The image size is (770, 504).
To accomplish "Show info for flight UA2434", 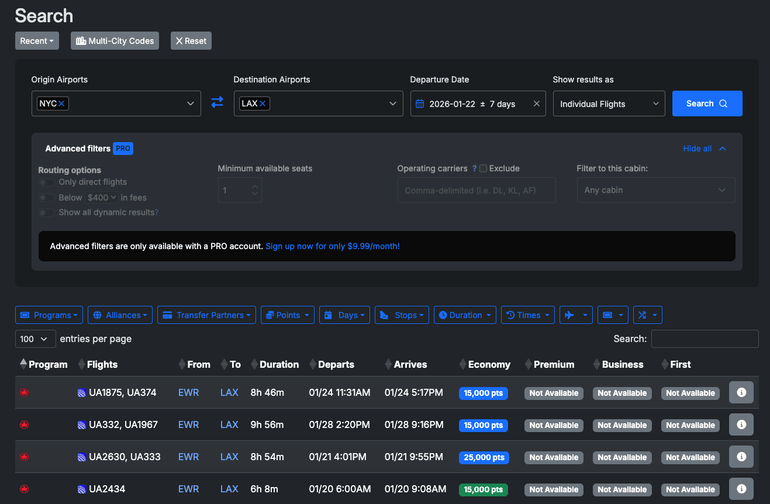I will coord(741,489).
